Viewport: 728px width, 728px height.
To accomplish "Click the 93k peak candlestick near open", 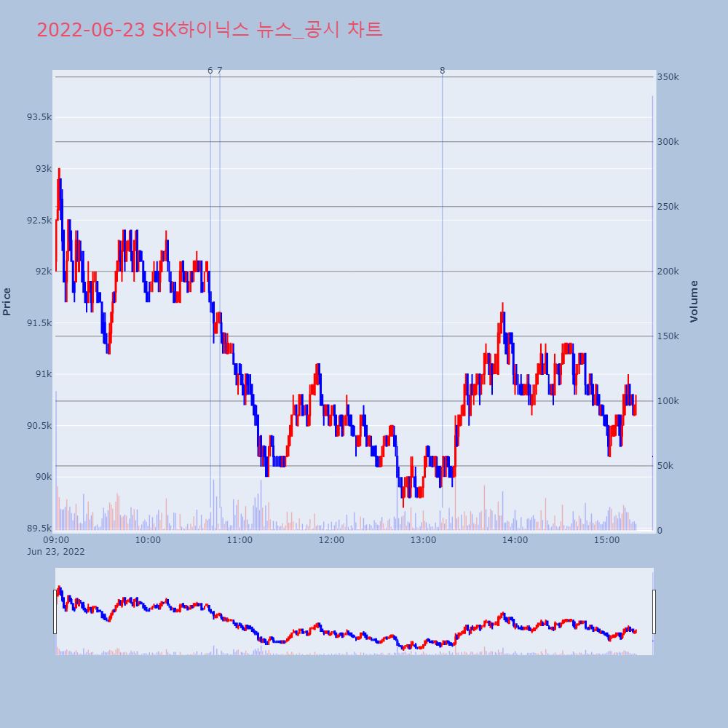I will coord(59,188).
